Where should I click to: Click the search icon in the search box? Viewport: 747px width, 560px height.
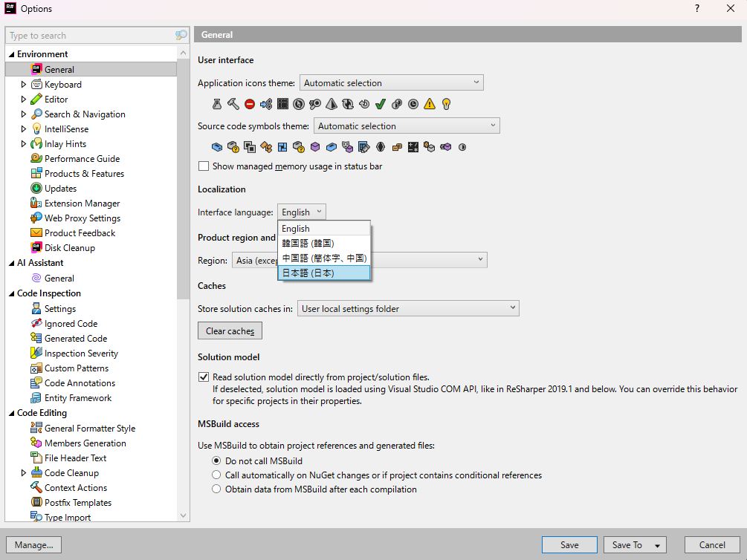click(181, 35)
